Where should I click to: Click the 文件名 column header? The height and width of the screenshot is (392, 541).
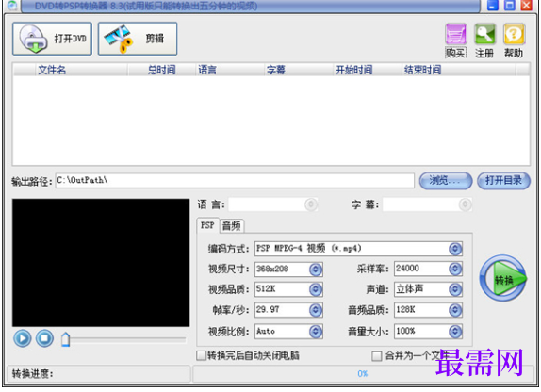click(x=82, y=70)
